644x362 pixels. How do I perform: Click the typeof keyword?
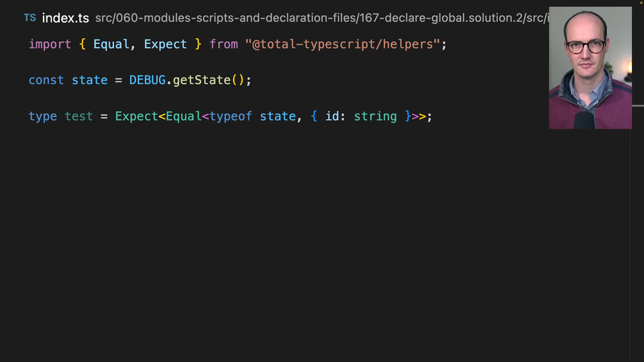tap(231, 116)
